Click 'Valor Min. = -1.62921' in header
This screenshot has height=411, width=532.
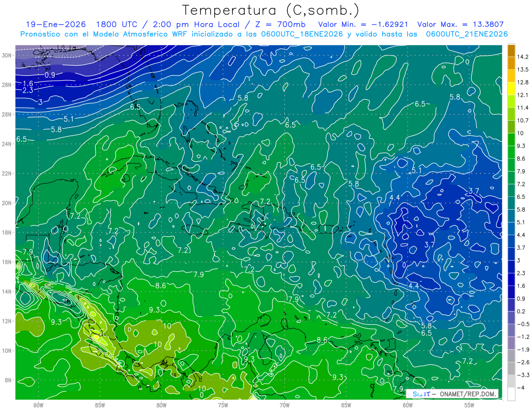[363, 24]
